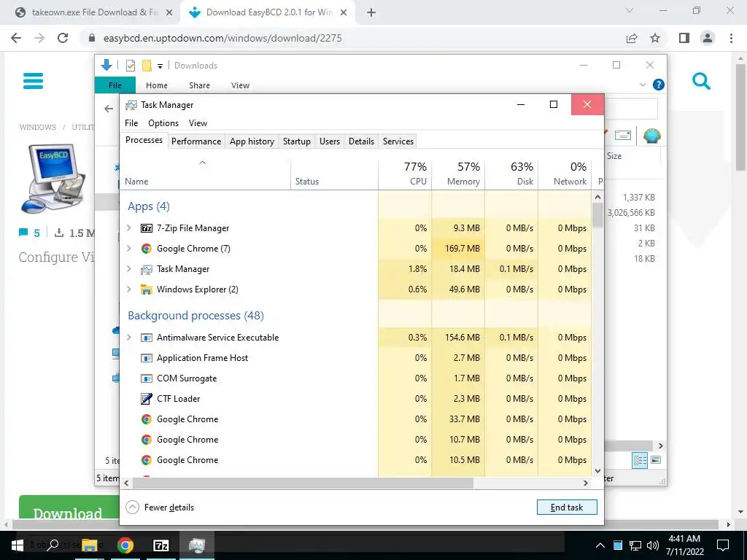This screenshot has height=560, width=747.
Task: Click the green Download button
Action: 69,507
